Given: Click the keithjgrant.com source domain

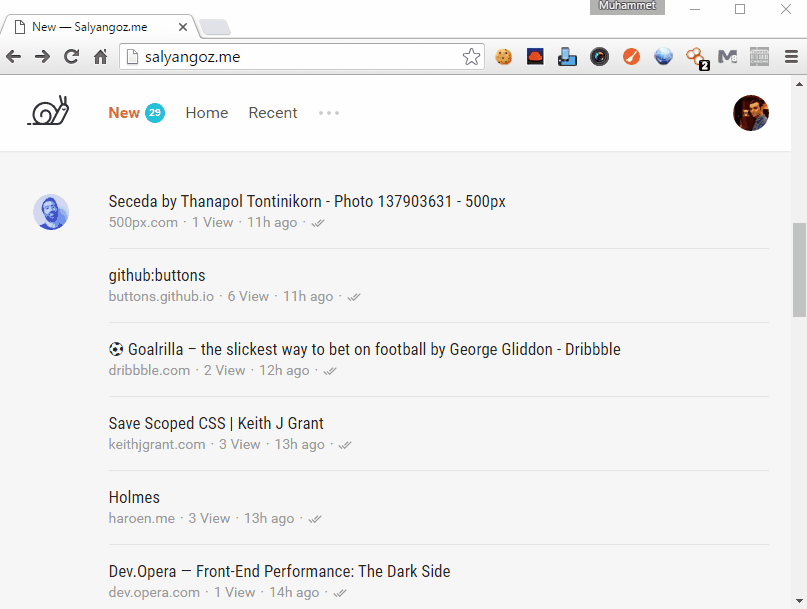Looking at the screenshot, I should 157,445.
